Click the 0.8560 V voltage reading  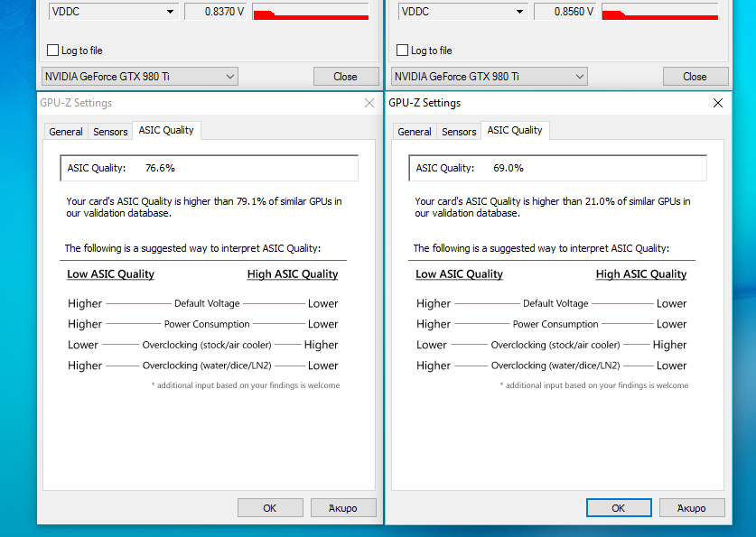tap(565, 12)
